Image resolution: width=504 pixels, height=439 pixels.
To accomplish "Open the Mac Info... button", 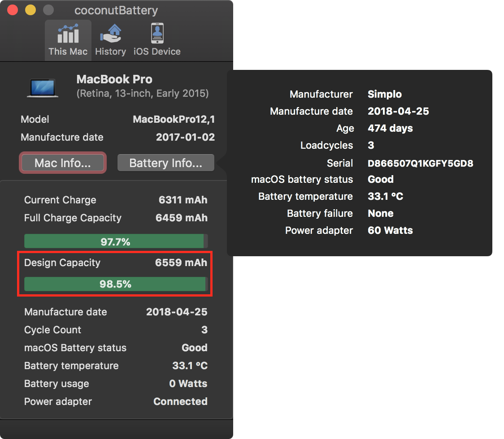I will [x=63, y=163].
